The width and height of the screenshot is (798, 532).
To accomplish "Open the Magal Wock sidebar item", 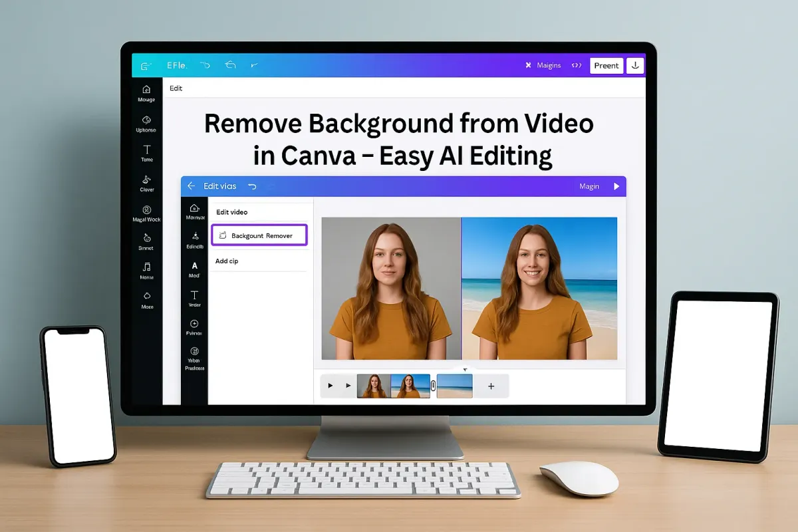I will 146,213.
